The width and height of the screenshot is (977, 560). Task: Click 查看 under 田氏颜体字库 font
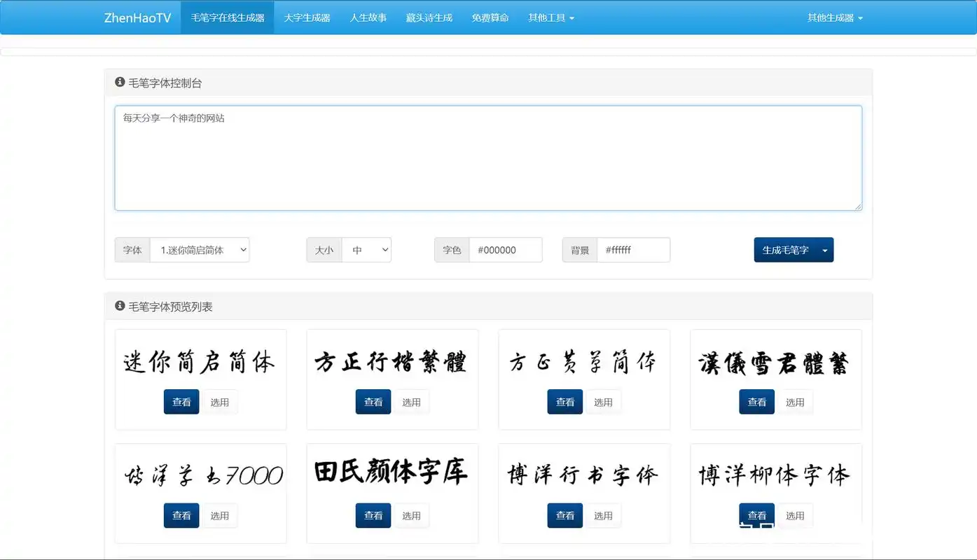(x=373, y=515)
